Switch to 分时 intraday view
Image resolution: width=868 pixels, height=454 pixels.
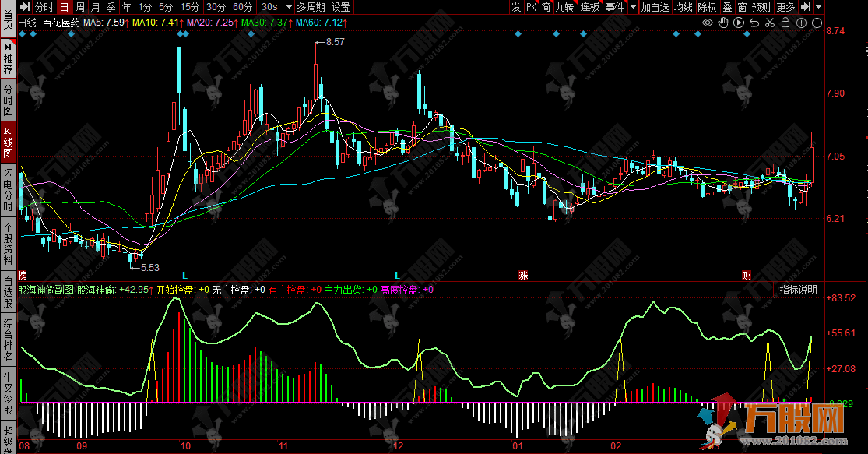coord(44,7)
